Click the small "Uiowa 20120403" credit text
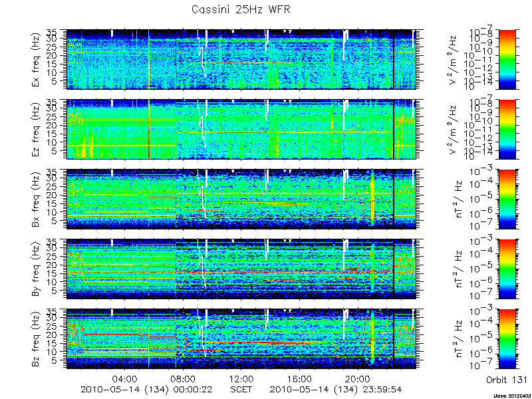This screenshot has width=532, height=399. click(x=513, y=396)
